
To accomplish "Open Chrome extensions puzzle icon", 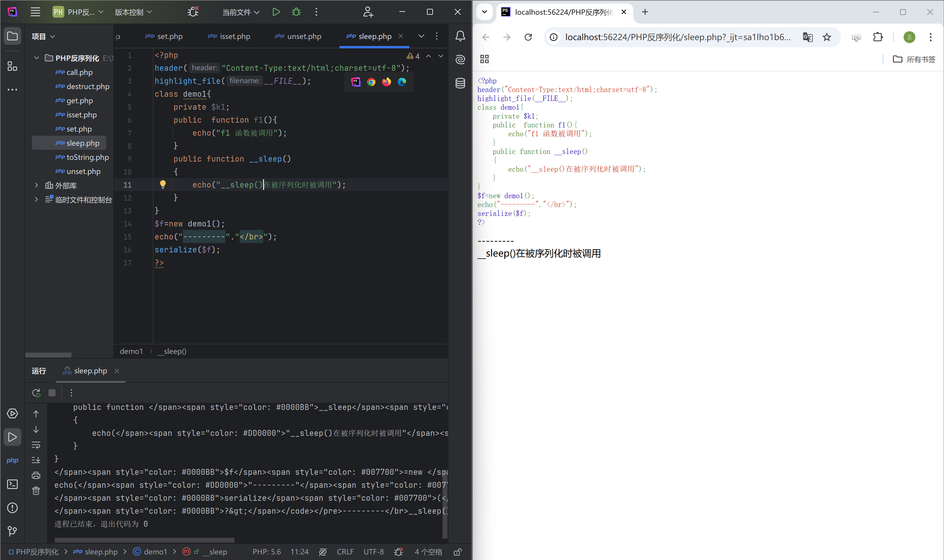I will 878,37.
